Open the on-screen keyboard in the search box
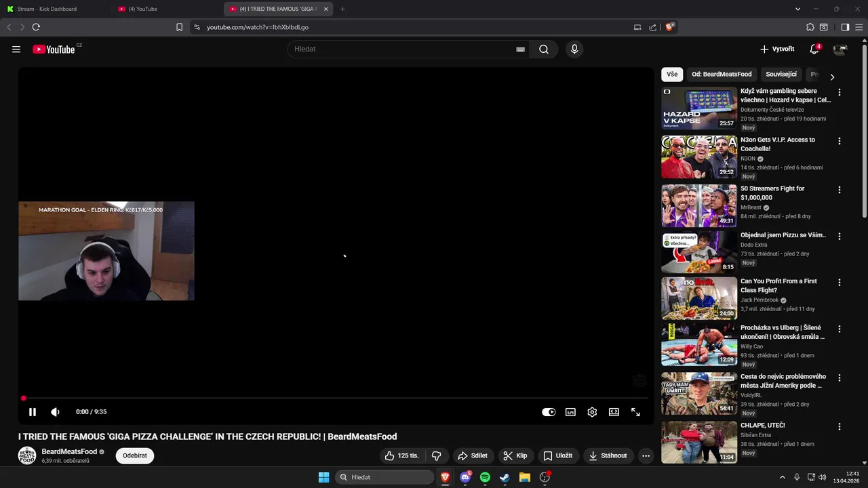This screenshot has width=868, height=488. pos(520,49)
